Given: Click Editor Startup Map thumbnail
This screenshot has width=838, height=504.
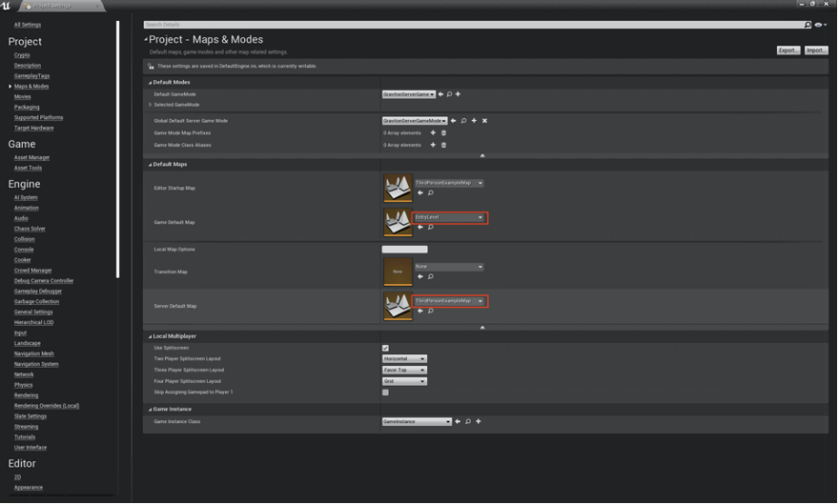Looking at the screenshot, I should click(x=398, y=188).
